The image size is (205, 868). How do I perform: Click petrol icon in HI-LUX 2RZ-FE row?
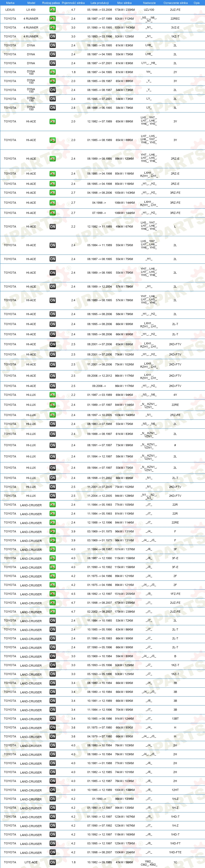click(53, 415)
